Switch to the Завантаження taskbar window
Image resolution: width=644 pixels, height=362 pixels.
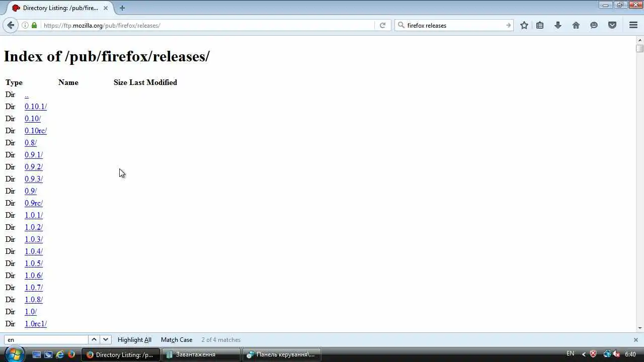201,354
